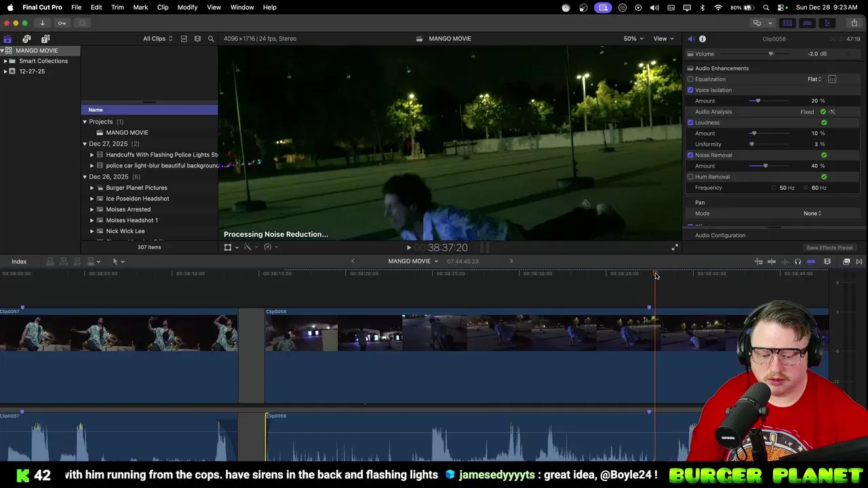Screen dimensions: 868x488
Task: Open the Info inspector tab
Action: coord(703,39)
